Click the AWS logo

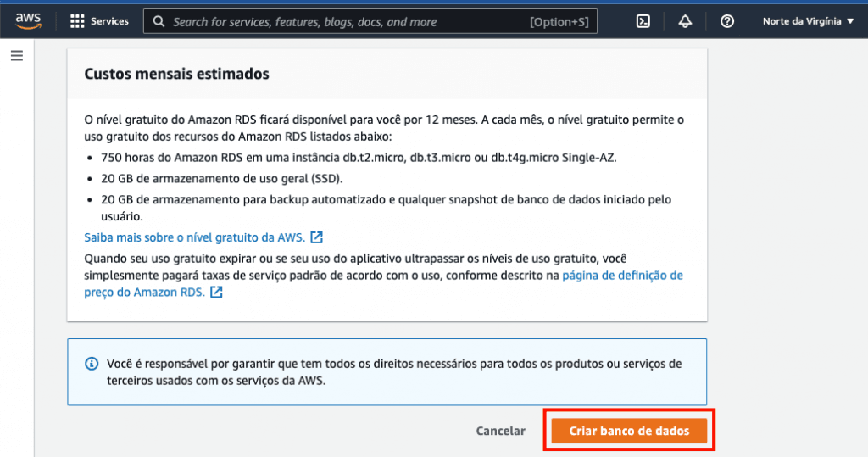(x=28, y=21)
